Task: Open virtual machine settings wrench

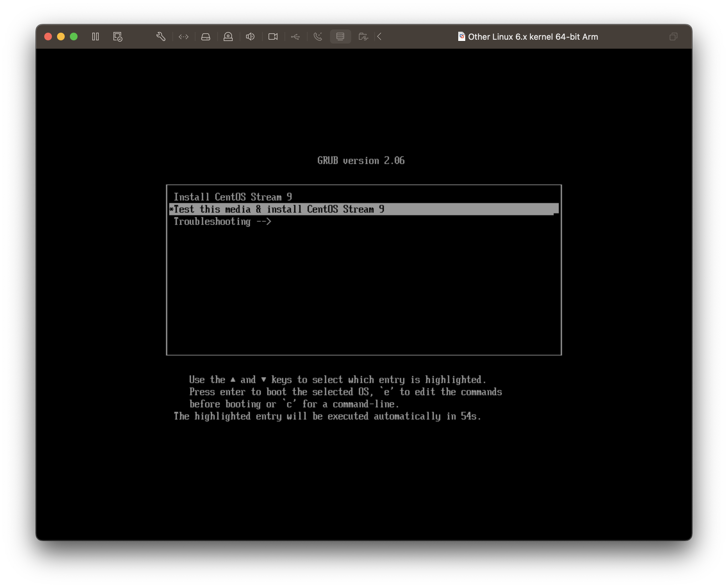Action: coord(161,37)
